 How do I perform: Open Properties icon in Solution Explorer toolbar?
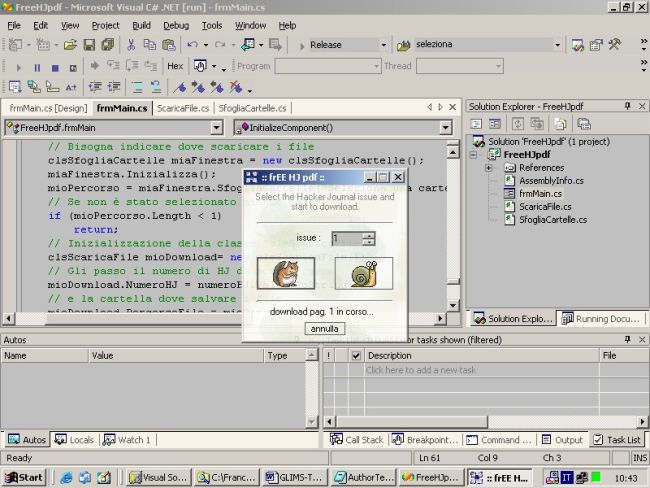coord(584,124)
